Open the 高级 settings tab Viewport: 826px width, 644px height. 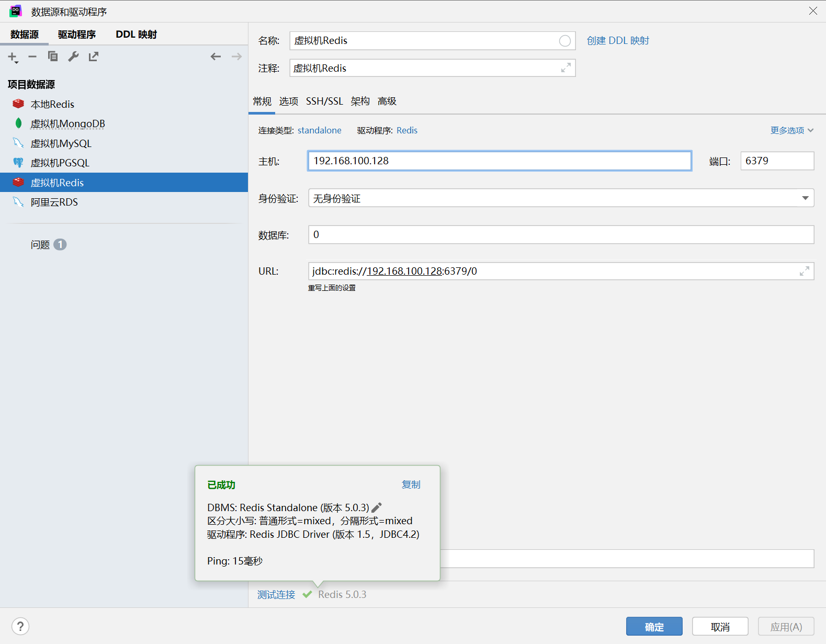click(387, 101)
